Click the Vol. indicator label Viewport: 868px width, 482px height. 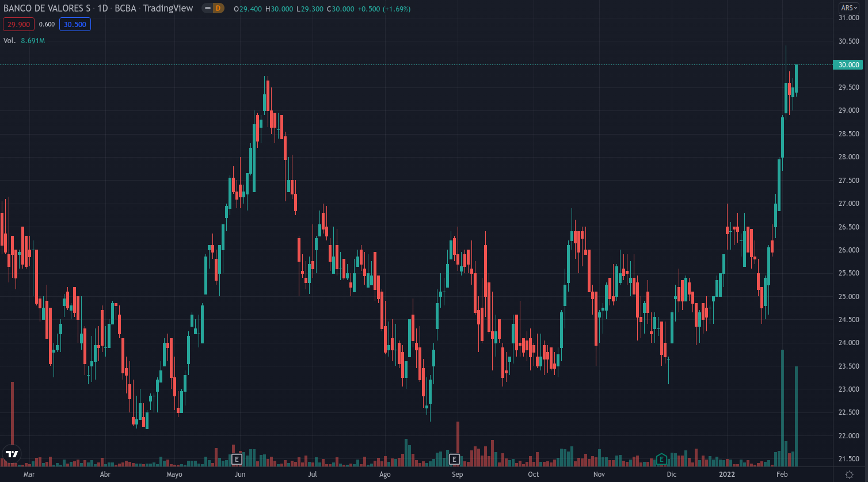[9, 41]
